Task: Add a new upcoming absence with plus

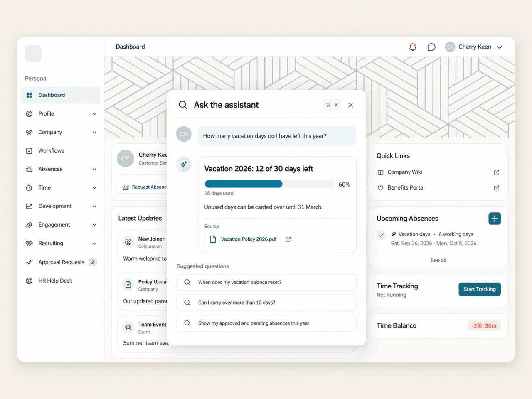Action: tap(495, 219)
